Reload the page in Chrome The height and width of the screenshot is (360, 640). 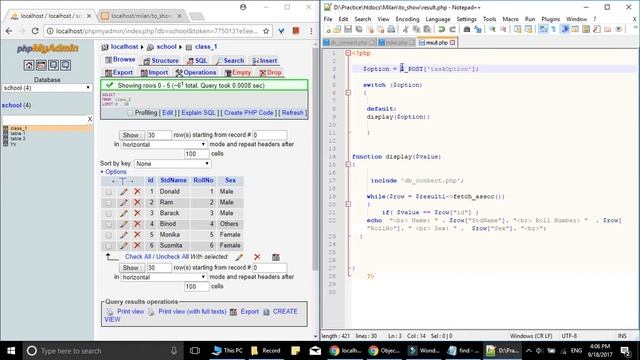[x=35, y=31]
